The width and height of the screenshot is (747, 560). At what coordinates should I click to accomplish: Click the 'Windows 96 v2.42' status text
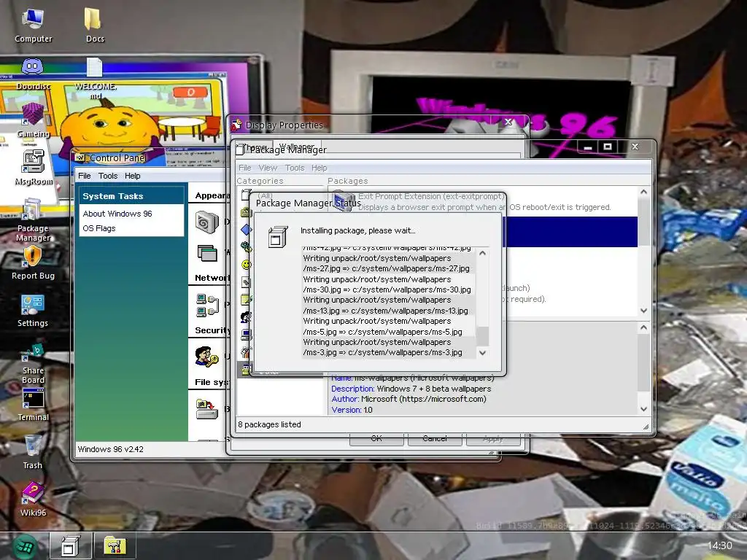coord(111,449)
